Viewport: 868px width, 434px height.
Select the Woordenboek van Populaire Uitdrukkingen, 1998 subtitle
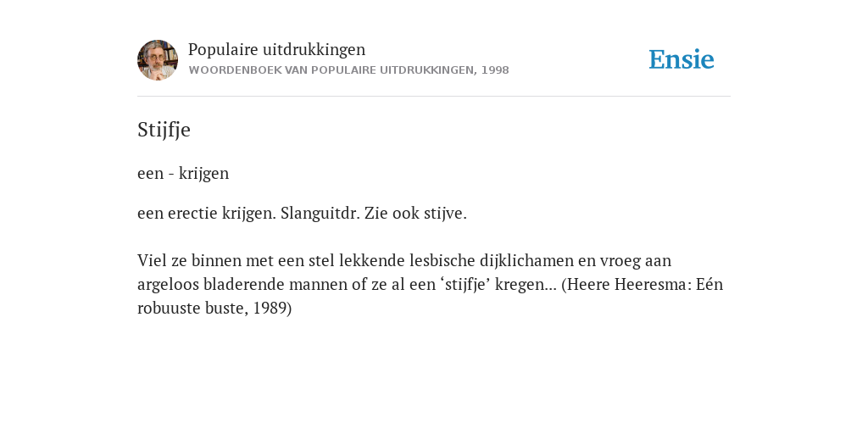pyautogui.click(x=348, y=70)
